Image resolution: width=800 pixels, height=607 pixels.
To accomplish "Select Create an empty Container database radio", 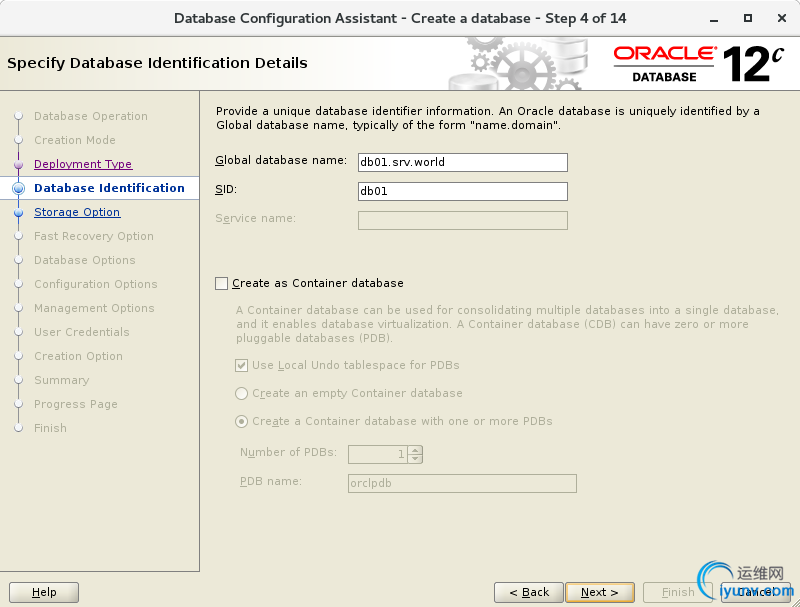I will coord(241,393).
